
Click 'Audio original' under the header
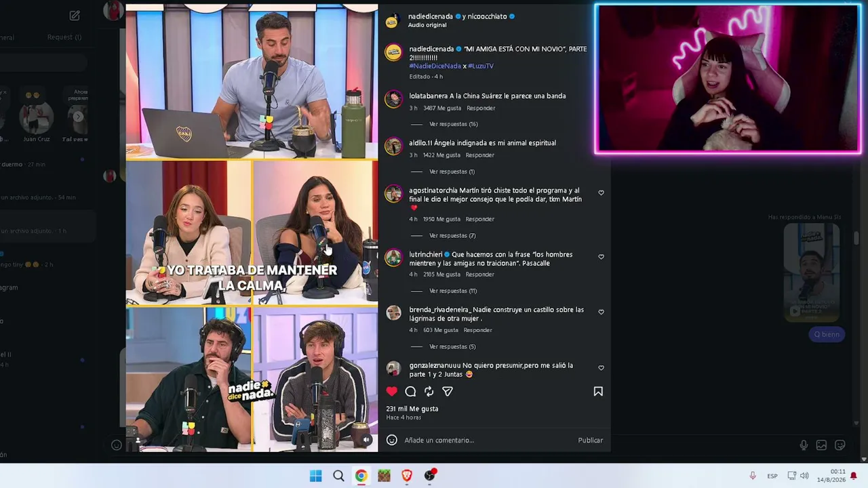click(427, 25)
